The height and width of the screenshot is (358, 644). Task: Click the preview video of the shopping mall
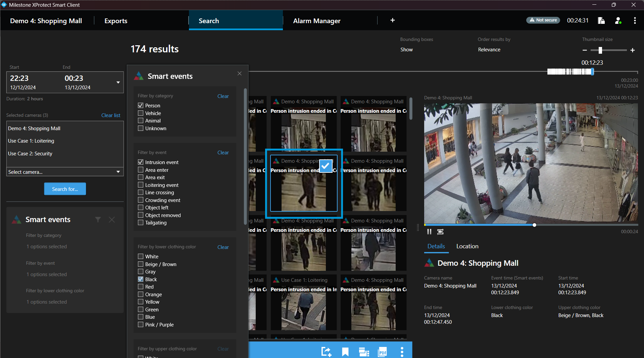click(x=531, y=163)
